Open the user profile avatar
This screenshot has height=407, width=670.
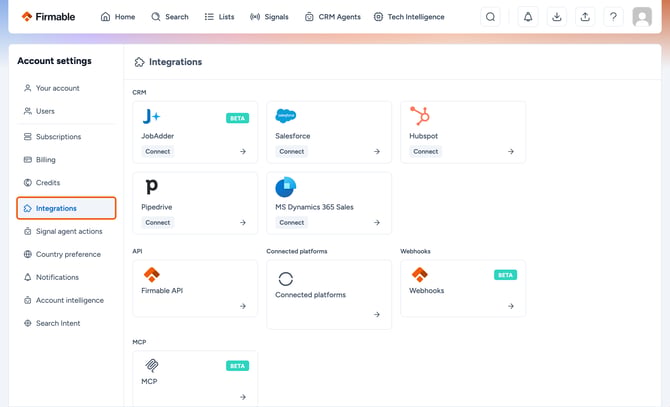(x=642, y=17)
